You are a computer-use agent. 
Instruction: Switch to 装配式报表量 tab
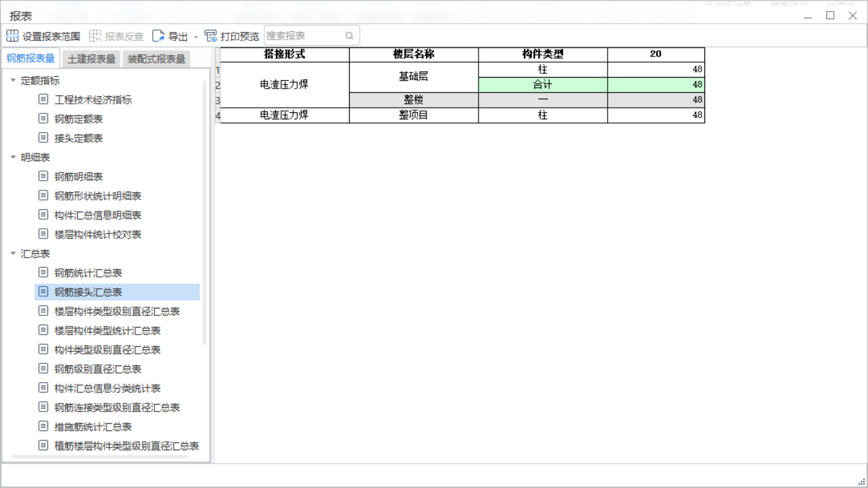[157, 59]
